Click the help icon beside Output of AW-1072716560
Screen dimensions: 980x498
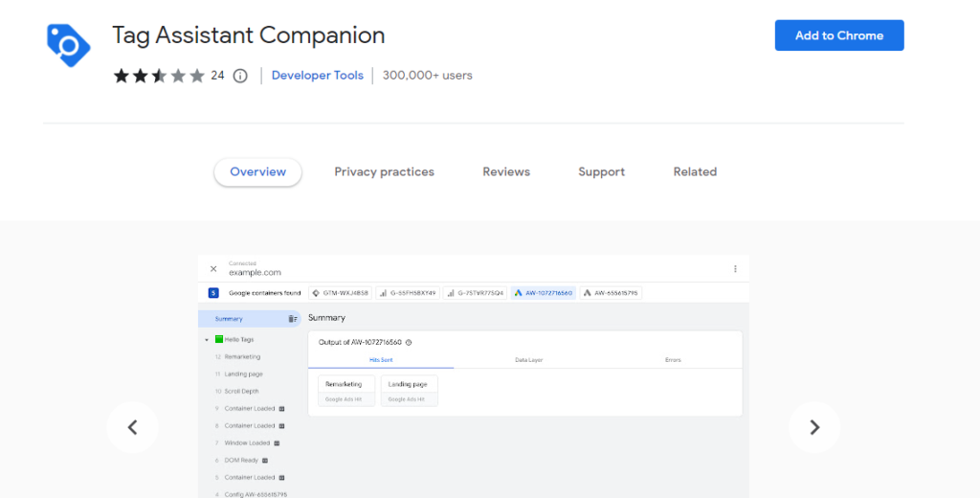point(409,343)
